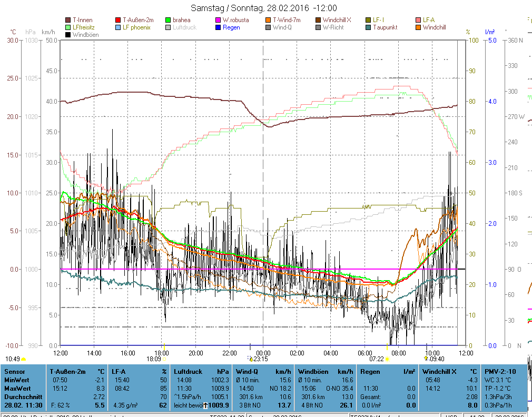Click the pressure trend arrow beside 1009.9
The image size is (532, 417).
(x=206, y=405)
